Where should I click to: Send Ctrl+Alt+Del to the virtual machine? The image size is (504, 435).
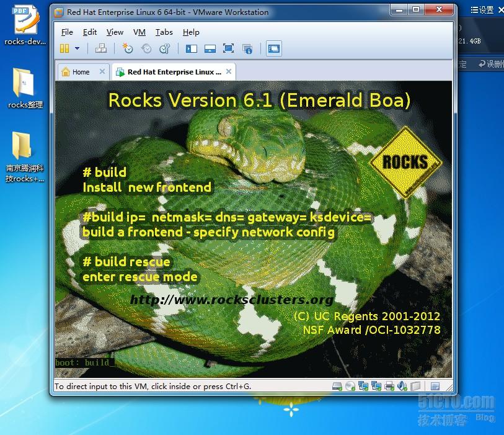coord(101,48)
